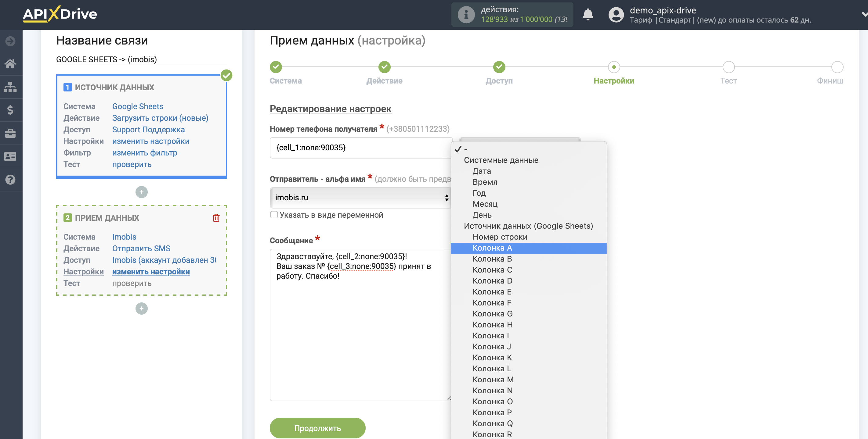This screenshot has height=439, width=868.
Task: Click 'Загрузить строки (новые)' link
Action: pos(160,118)
